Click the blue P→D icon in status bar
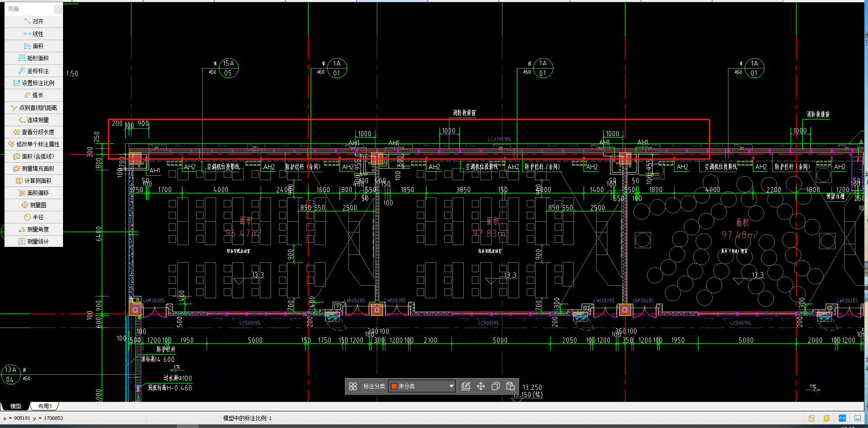 [842, 418]
